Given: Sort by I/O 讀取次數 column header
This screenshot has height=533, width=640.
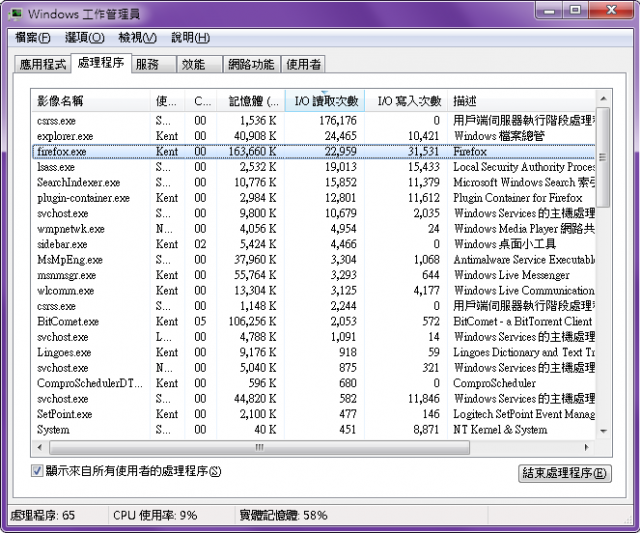Looking at the screenshot, I should point(324,101).
